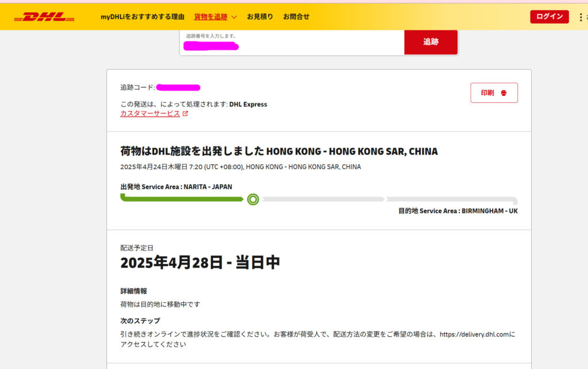Focus the tracking number input field
Screen dimensions: 588x369
click(292, 42)
